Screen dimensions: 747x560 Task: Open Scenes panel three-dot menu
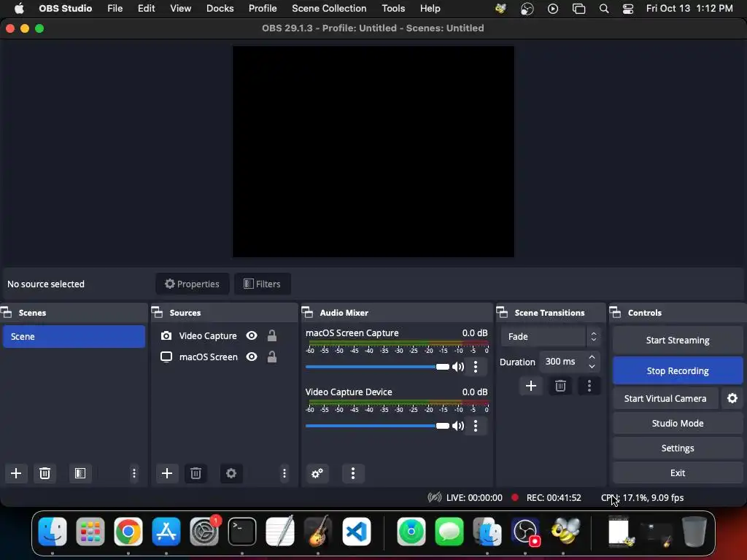point(134,472)
